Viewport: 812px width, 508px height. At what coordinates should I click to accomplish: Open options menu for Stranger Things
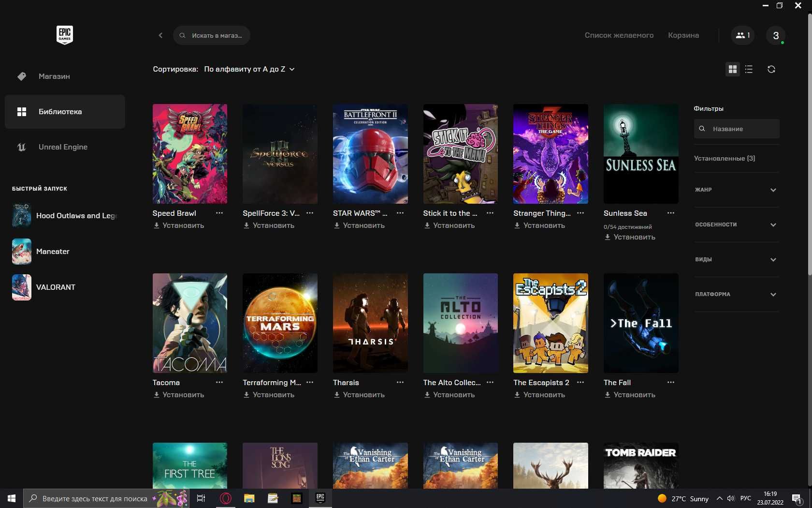580,213
